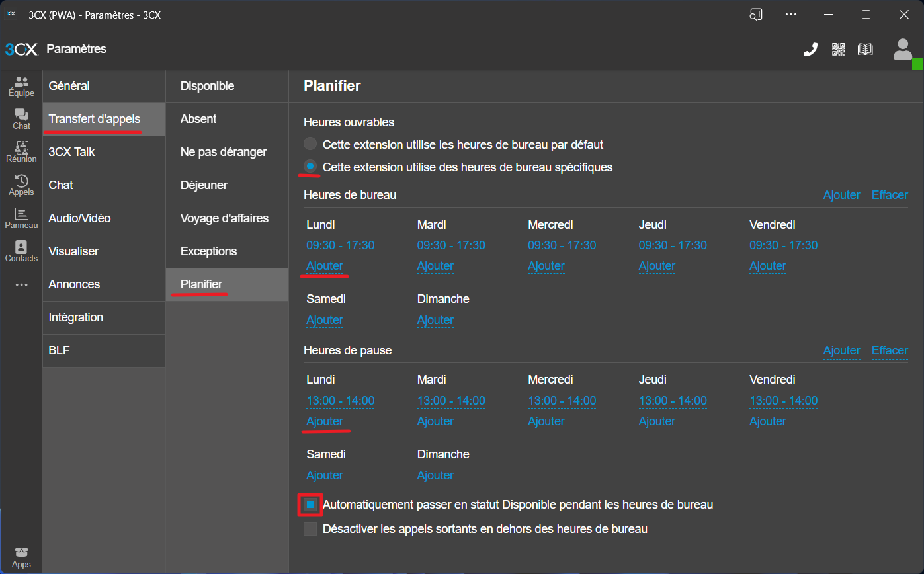Add office hours under Lundi 09:30 - 17:30

325,266
